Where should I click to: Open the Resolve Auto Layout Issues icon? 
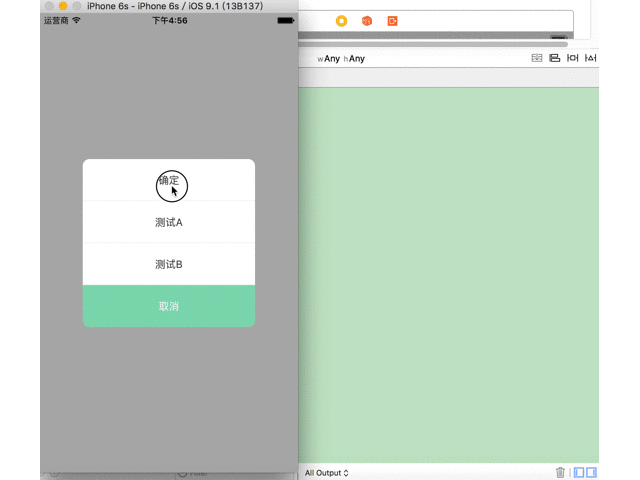point(591,59)
